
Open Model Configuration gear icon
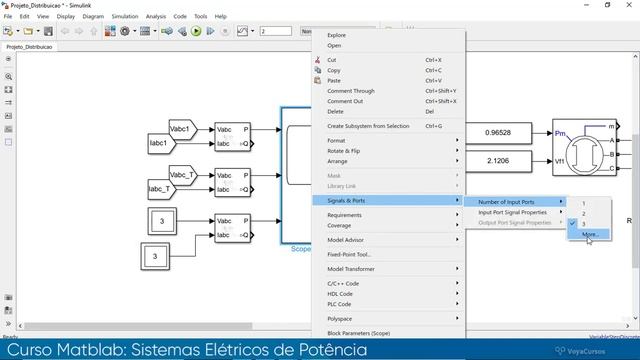coord(125,31)
